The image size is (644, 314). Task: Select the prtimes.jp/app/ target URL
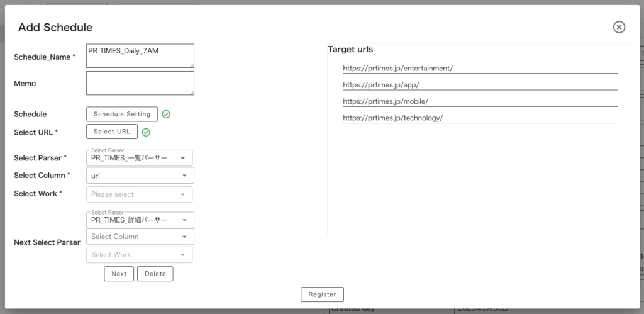coord(380,84)
